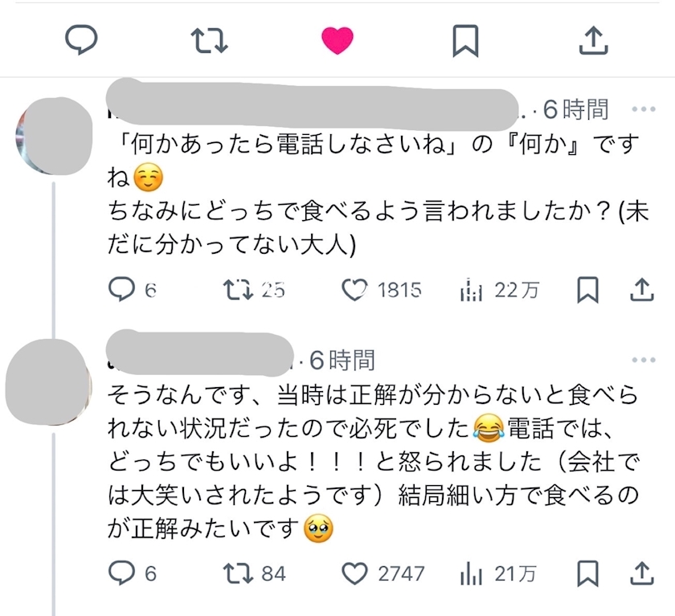Share the first reply
The image size is (675, 616).
point(640,290)
